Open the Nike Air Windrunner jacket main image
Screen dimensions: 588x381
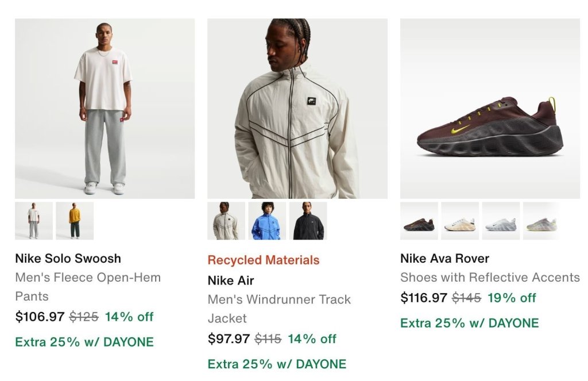pos(297,109)
